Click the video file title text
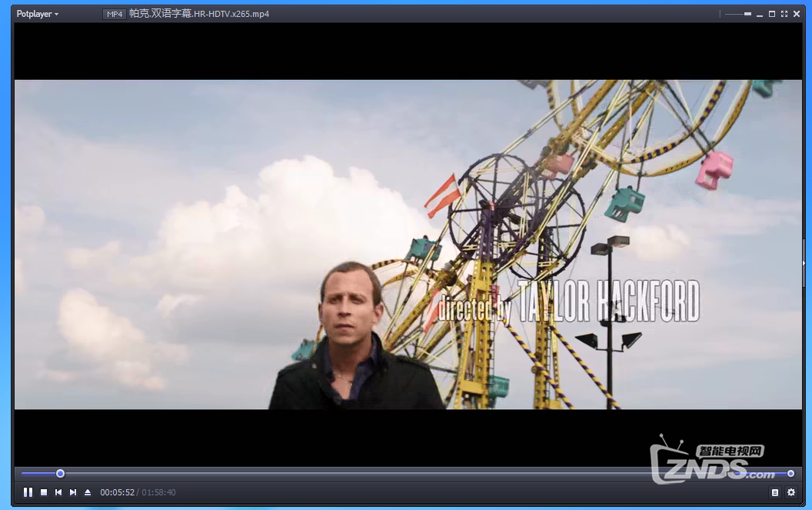 199,14
